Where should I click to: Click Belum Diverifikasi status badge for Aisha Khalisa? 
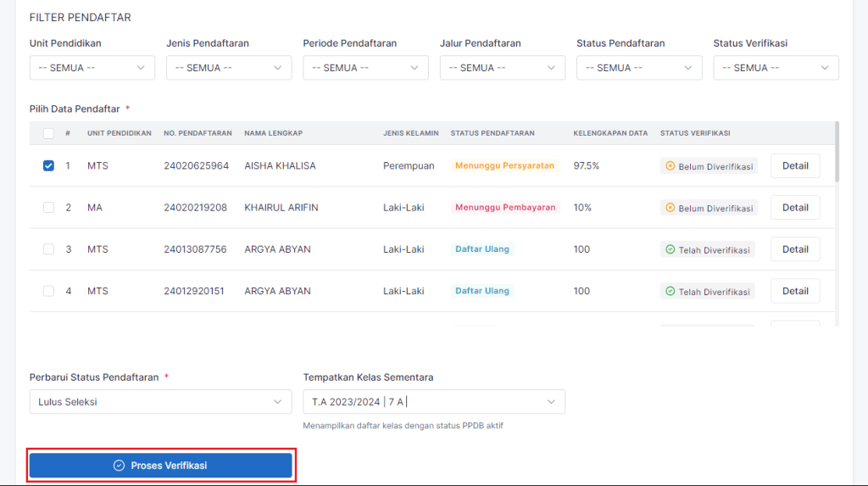pyautogui.click(x=708, y=166)
